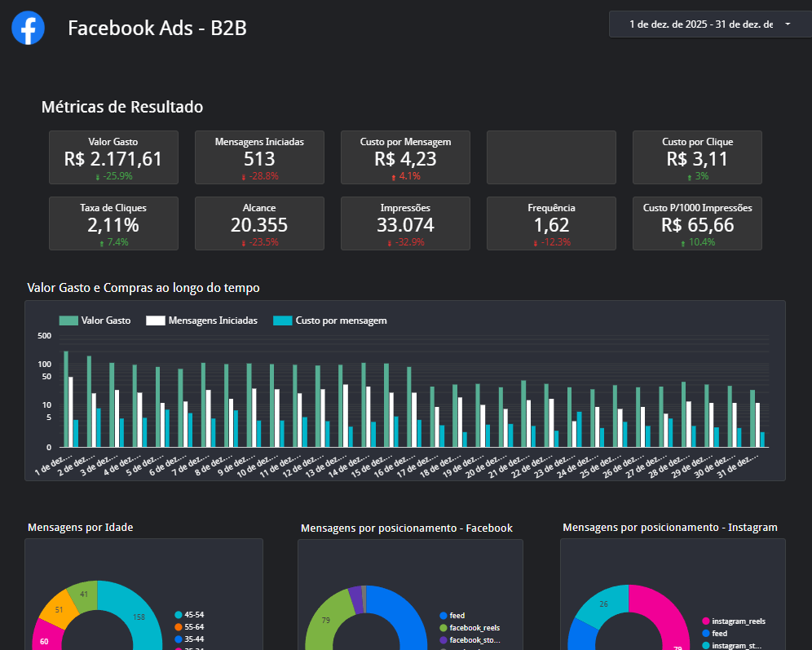Click the date range dropdown arrow
The height and width of the screenshot is (650, 812).
788,24
